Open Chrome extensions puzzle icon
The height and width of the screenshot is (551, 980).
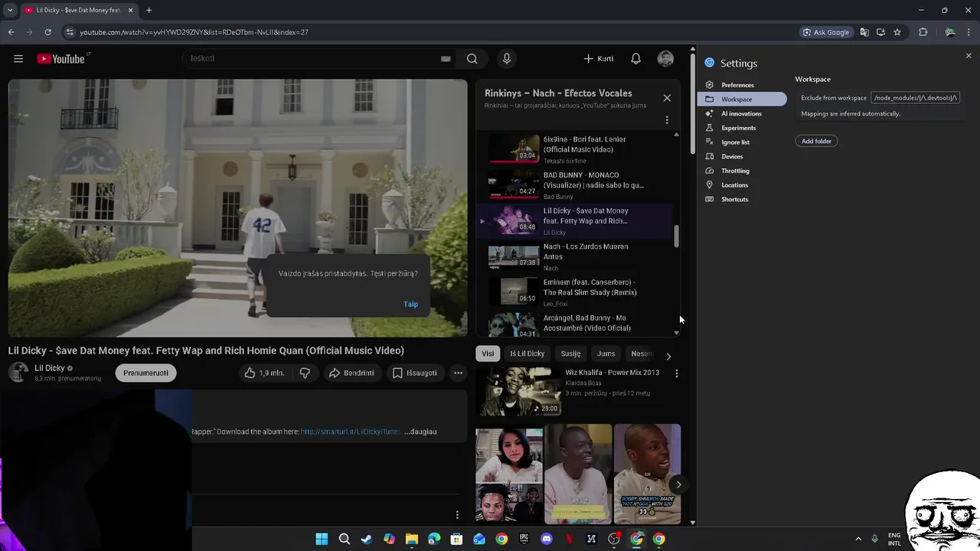(923, 32)
